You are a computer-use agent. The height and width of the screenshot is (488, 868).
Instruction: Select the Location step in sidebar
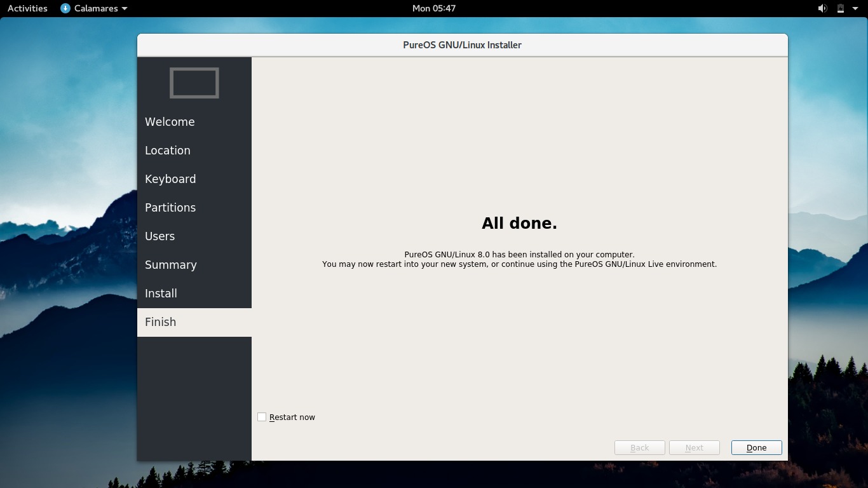[168, 150]
